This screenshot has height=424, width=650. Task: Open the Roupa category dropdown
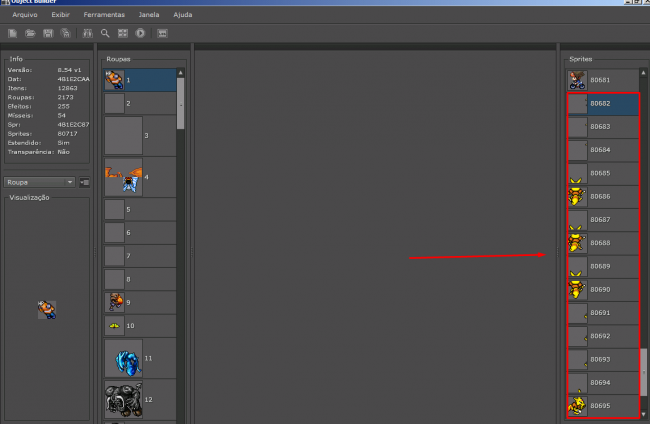coord(40,182)
